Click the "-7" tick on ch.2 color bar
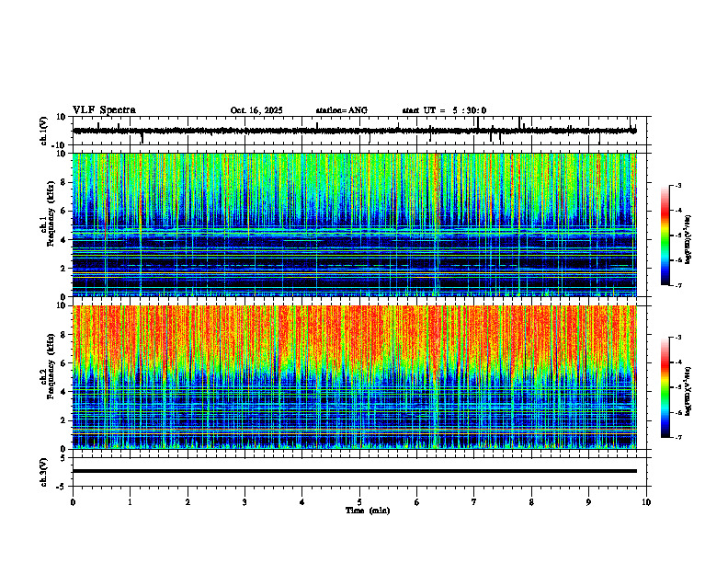728x563 pixels. [x=677, y=438]
